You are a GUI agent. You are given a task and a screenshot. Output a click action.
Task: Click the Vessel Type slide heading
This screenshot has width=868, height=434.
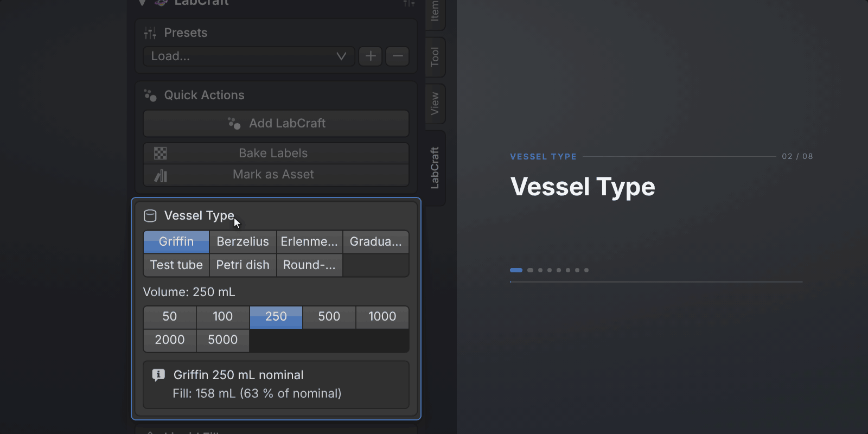[x=583, y=188]
